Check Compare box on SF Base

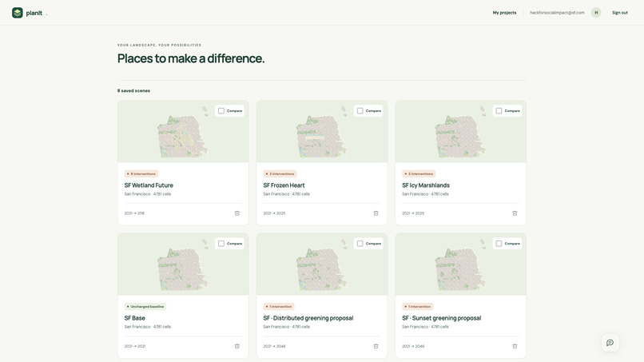tap(221, 244)
